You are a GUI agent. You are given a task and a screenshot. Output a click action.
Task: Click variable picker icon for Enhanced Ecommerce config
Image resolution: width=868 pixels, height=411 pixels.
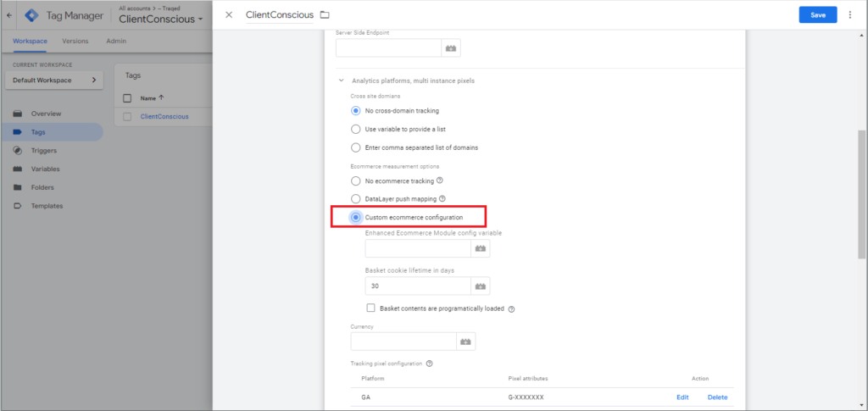[x=479, y=248]
